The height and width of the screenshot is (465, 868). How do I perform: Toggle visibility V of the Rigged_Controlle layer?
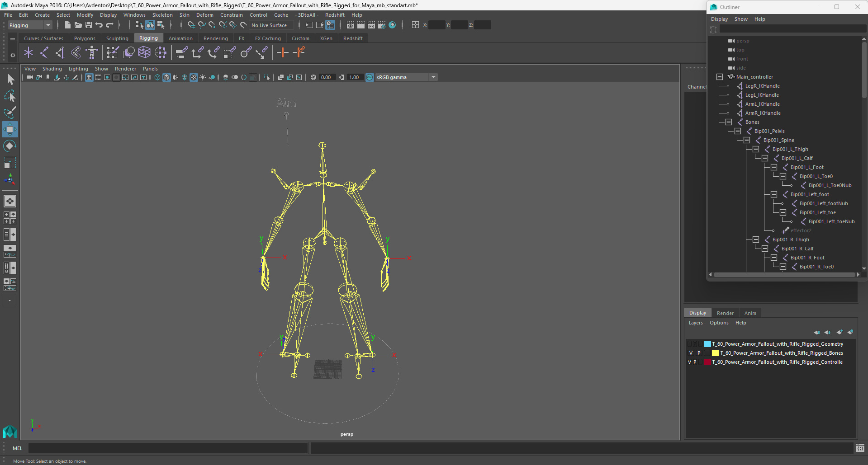click(689, 362)
